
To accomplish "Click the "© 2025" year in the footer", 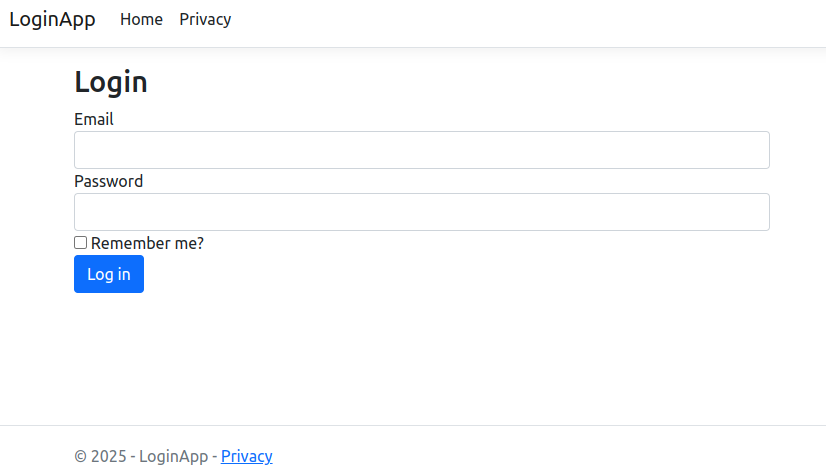I will coord(100,456).
